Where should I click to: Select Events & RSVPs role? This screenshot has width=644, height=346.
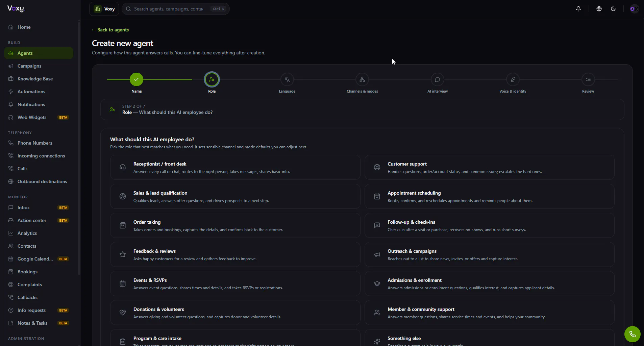coord(235,283)
